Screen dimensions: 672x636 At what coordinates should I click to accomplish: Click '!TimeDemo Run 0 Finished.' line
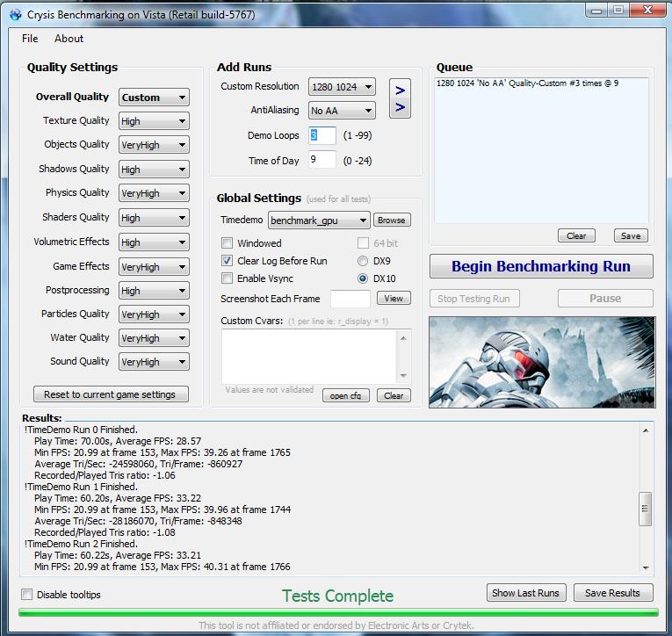pos(81,430)
